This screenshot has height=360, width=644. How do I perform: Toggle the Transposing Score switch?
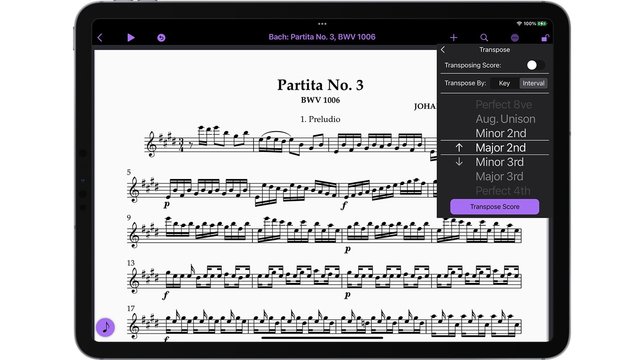[535, 65]
